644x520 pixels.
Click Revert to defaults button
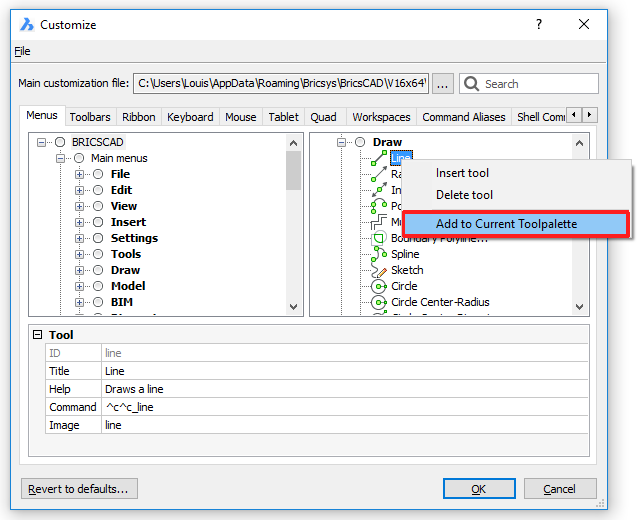(x=79, y=489)
